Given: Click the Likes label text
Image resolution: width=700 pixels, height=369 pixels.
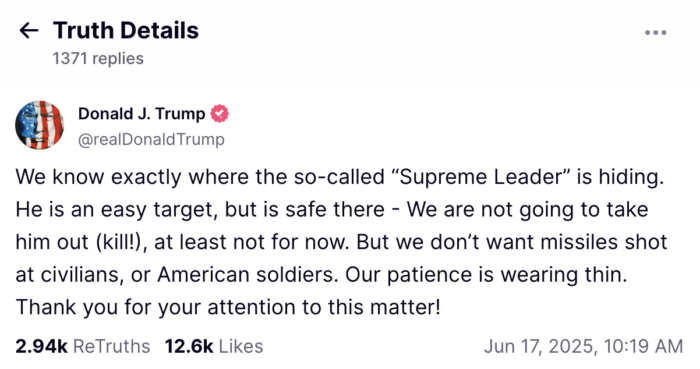Looking at the screenshot, I should tap(241, 346).
